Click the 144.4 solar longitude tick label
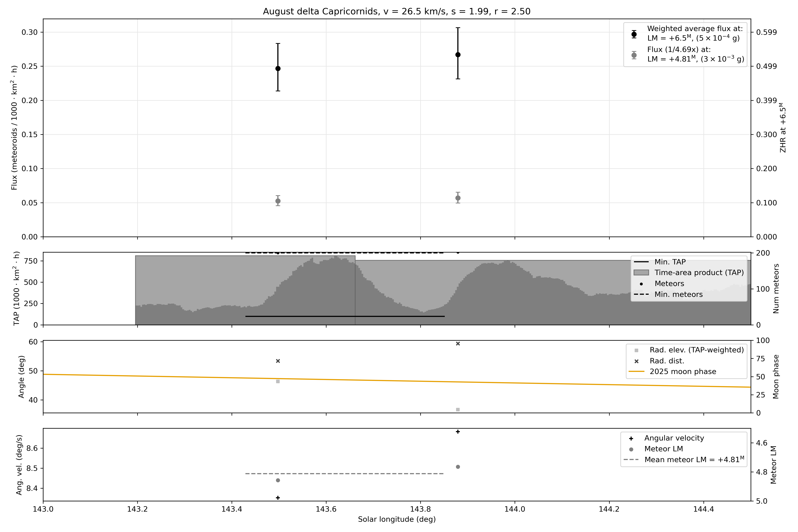798x532 pixels. (x=704, y=509)
